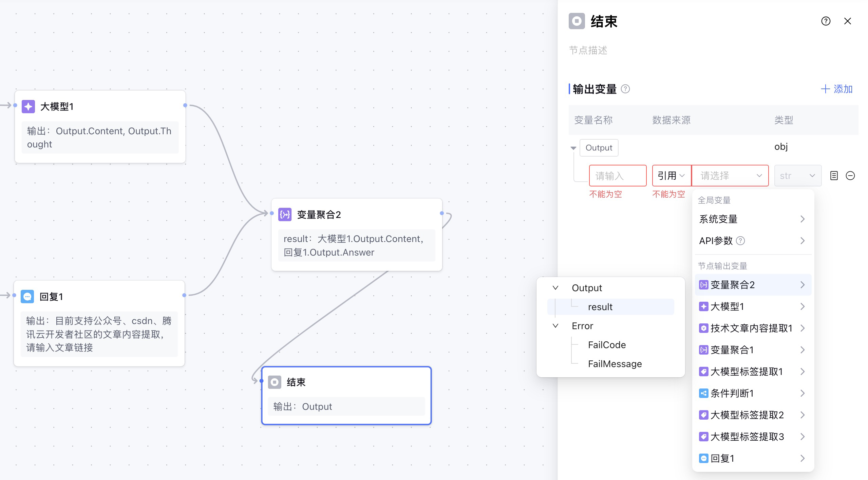
Task: Collapse the Error group in the submenu
Action: click(x=555, y=326)
